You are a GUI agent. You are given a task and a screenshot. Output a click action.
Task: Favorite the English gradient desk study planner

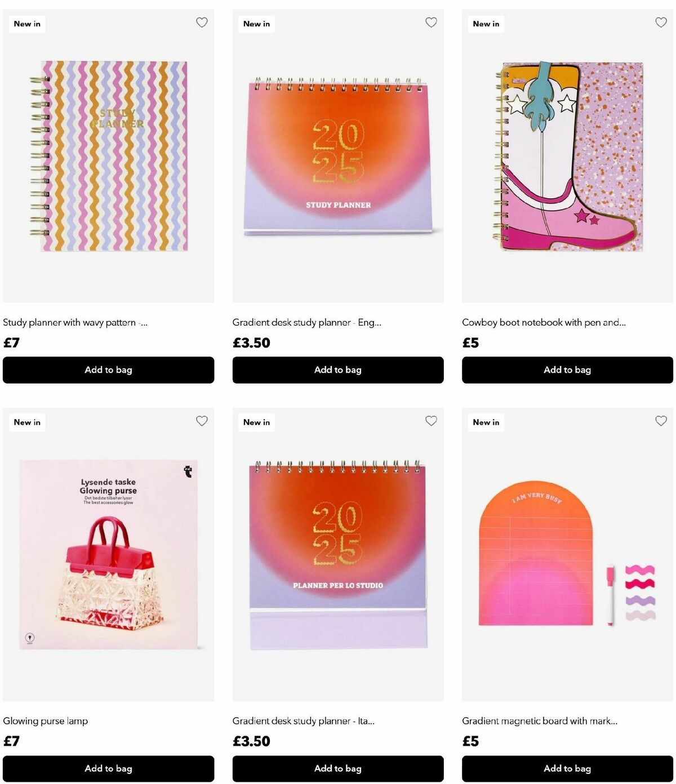coord(431,23)
